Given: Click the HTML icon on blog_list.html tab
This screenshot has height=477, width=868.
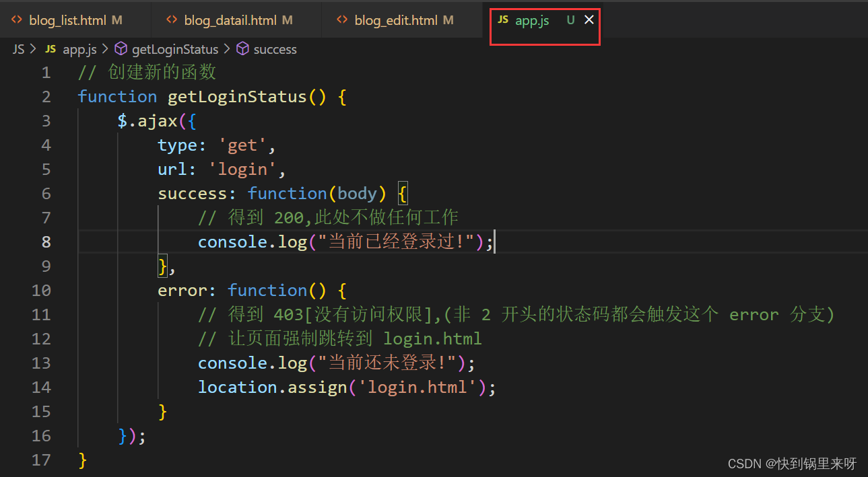Looking at the screenshot, I should point(17,20).
